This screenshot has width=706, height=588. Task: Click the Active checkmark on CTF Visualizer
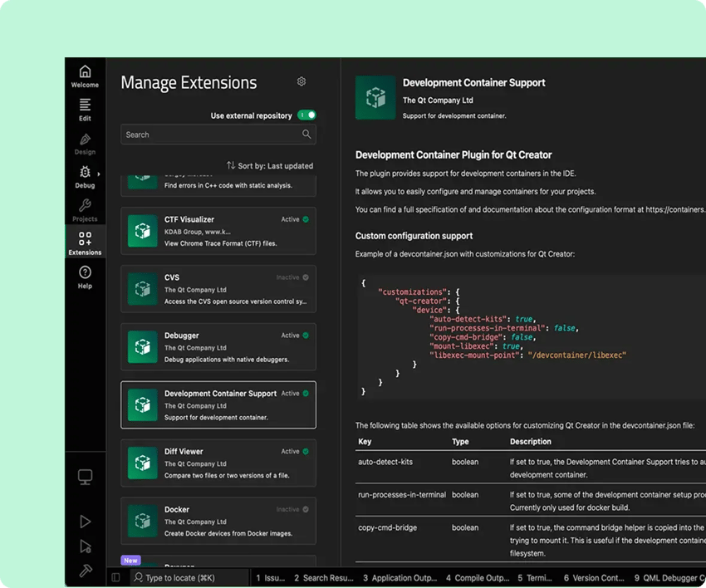[x=306, y=218]
